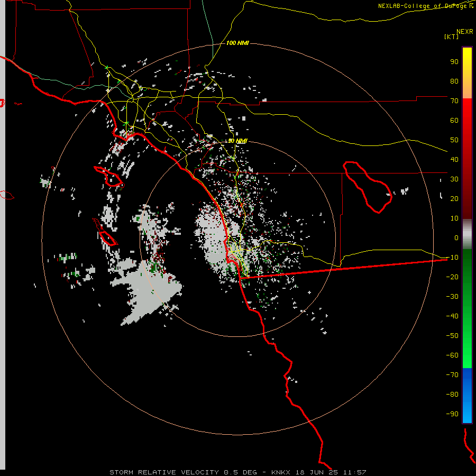Click the 50 NMI range ring label
The width and height of the screenshot is (476, 476).
point(237,141)
